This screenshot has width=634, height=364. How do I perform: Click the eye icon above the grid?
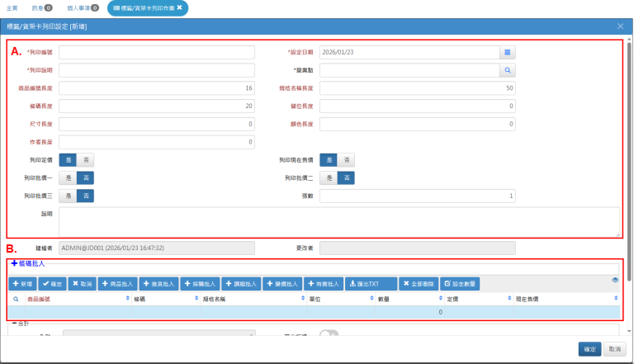coord(615,281)
